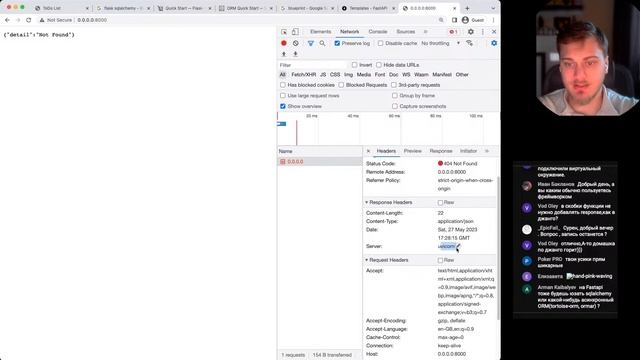Enable 3rd-party requests filter
Viewport: 640px width, 360px height.
[x=393, y=85]
